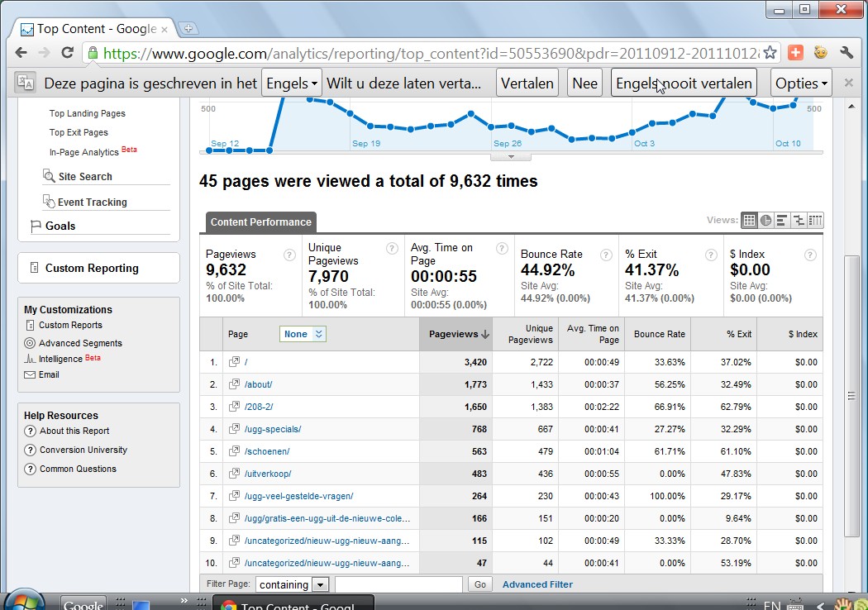Open the Opties dropdown
Screen dimensions: 868x610
tap(801, 83)
